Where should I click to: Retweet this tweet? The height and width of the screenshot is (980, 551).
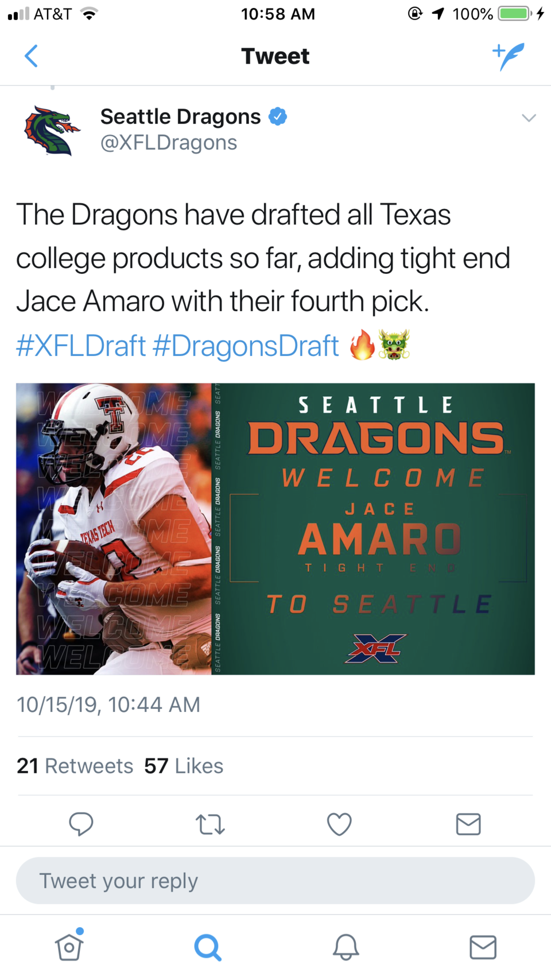click(210, 824)
